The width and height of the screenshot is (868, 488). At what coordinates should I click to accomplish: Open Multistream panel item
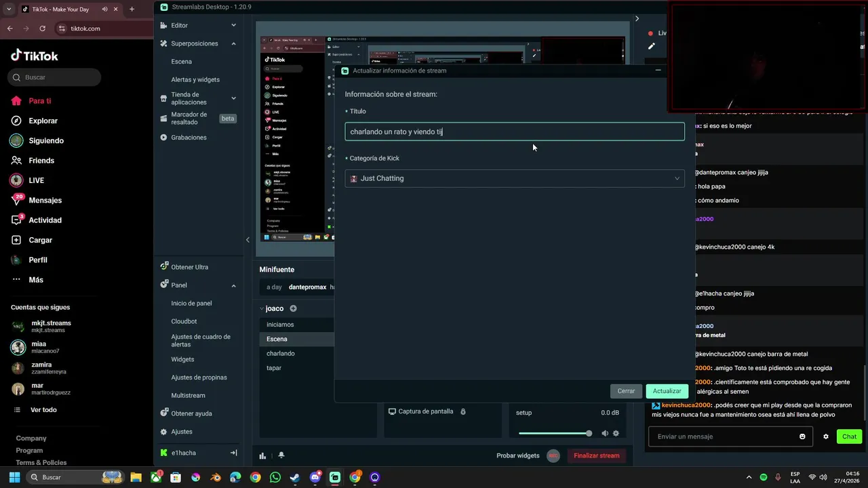click(188, 396)
